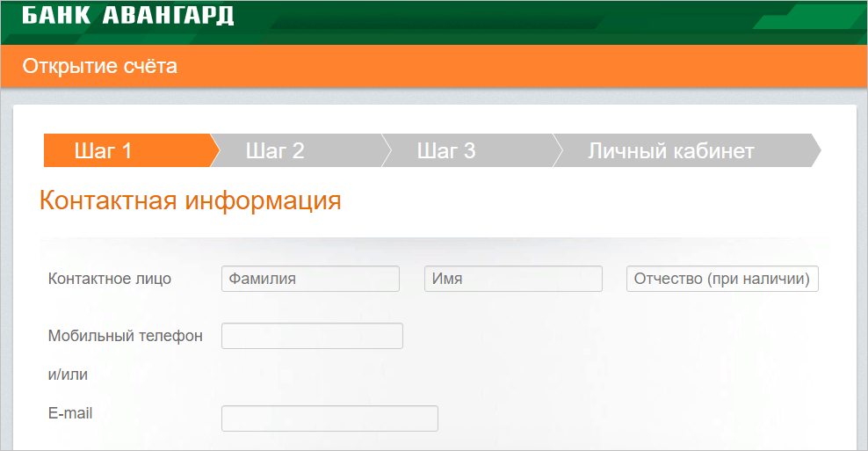
Task: Open the Личный кабинет step tab
Action: [x=686, y=150]
